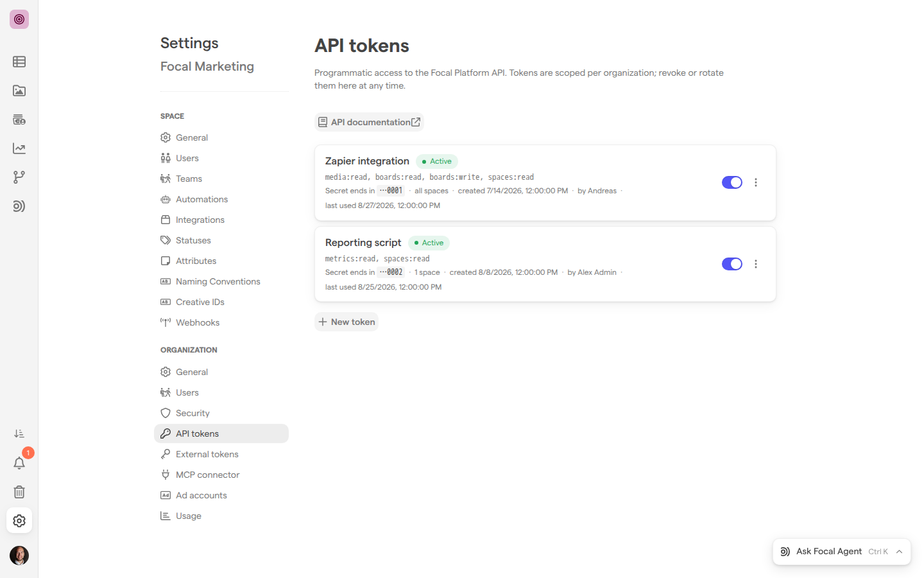This screenshot has height=578, width=924.
Task: Open Naming Conventions settings
Action: (221, 281)
